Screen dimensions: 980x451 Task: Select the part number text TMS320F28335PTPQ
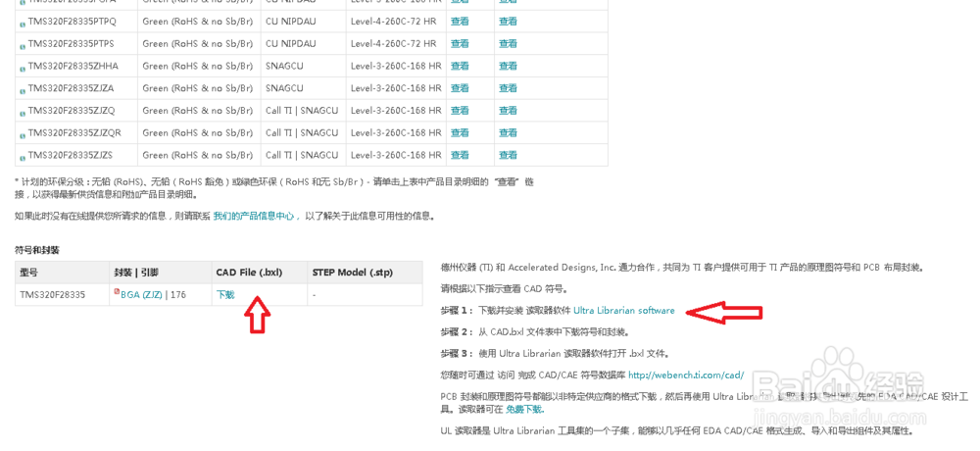click(x=72, y=22)
